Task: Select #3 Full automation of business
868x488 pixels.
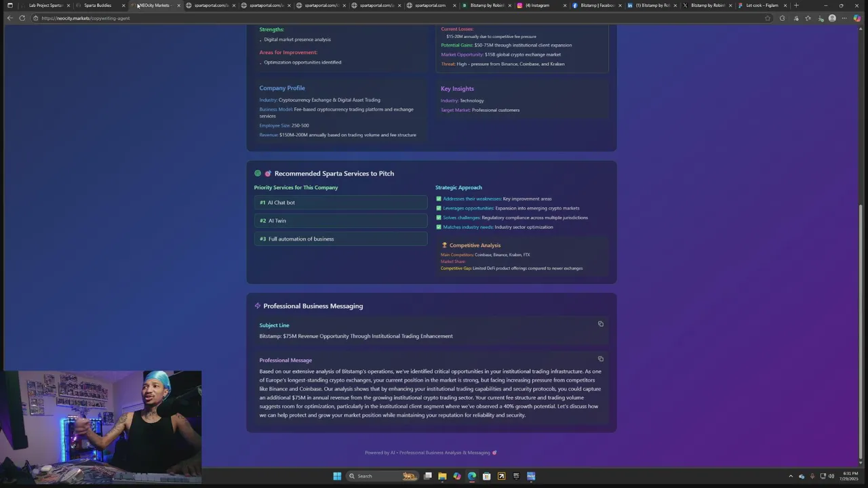Action: [340, 239]
